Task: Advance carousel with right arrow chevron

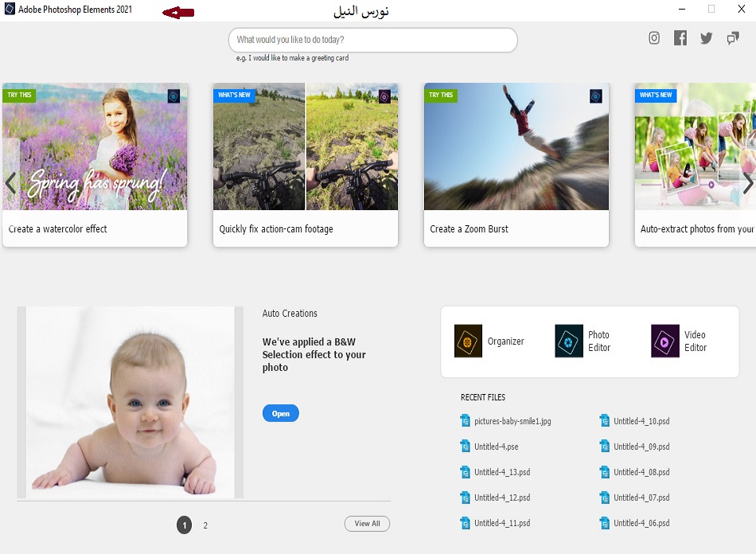Action: pos(747,185)
